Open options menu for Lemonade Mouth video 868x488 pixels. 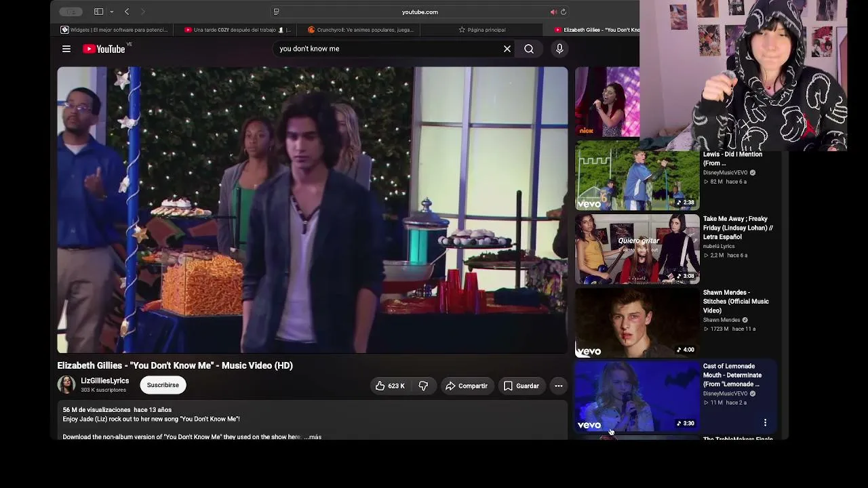(x=765, y=423)
